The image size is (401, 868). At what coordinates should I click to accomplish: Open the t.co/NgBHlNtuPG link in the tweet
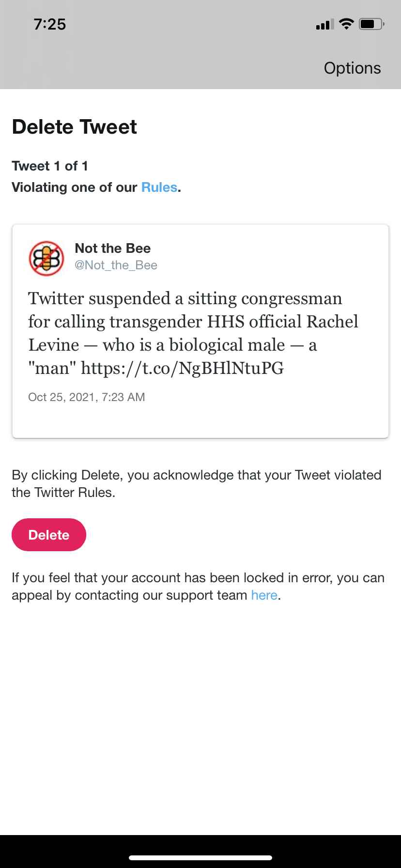[182, 369]
